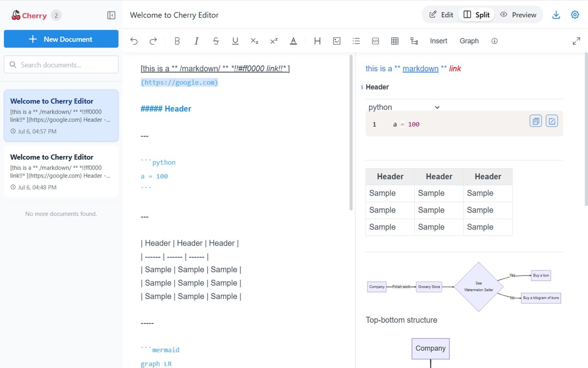Open the document dated Jul 6, 04:48 PM
This screenshot has width=588, height=368.
click(x=61, y=172)
